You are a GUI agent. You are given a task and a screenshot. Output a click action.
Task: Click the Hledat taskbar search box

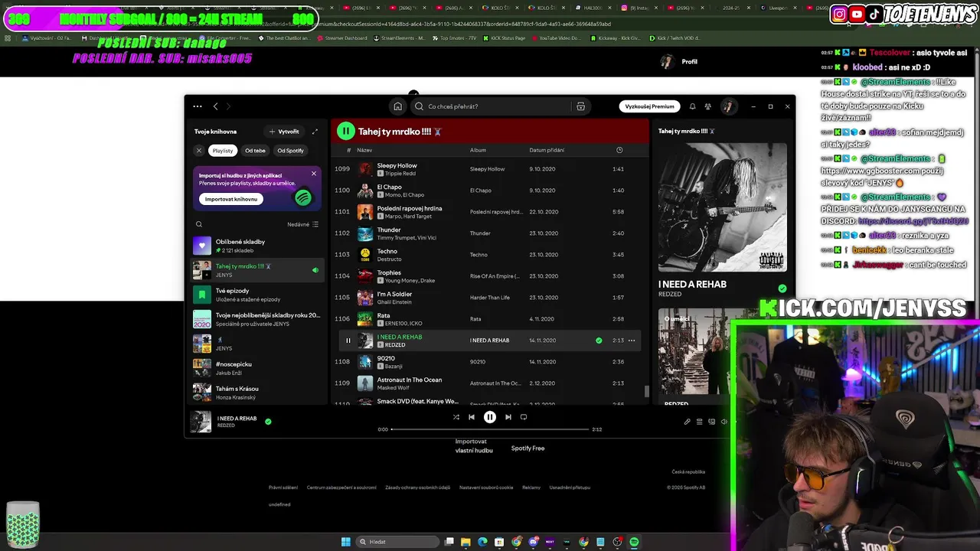[397, 542]
